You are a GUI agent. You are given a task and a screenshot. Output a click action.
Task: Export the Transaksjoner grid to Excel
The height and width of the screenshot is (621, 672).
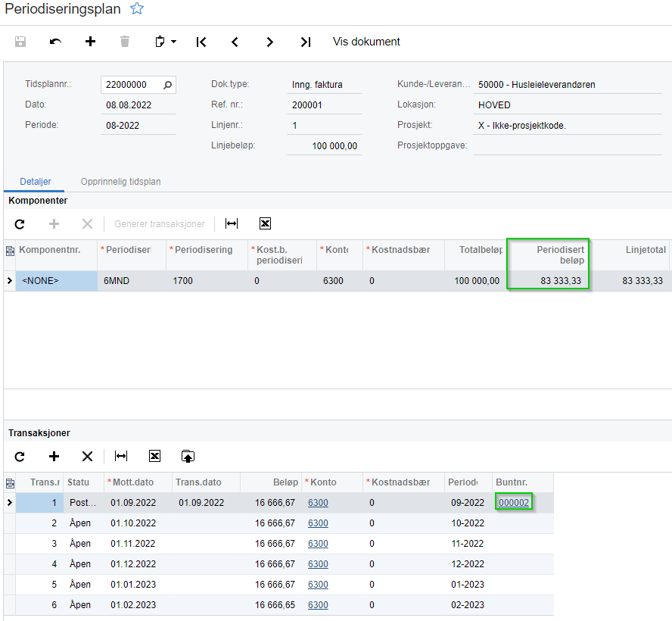click(154, 456)
